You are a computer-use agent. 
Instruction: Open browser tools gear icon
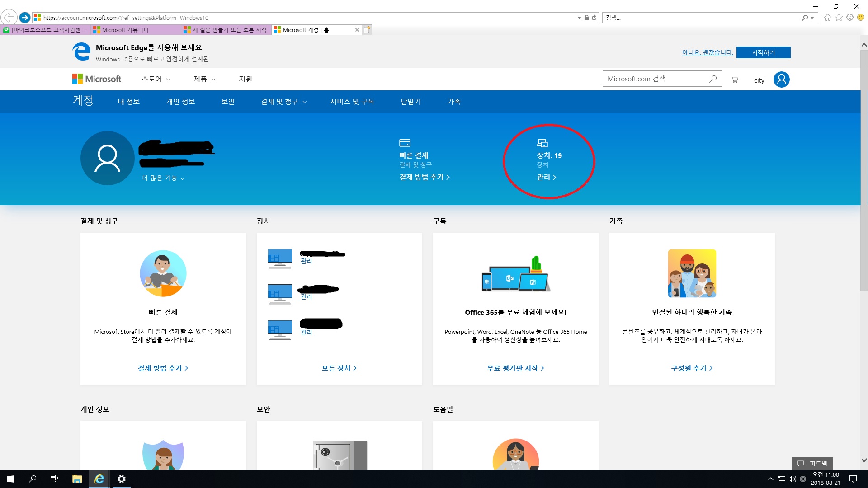[850, 18]
